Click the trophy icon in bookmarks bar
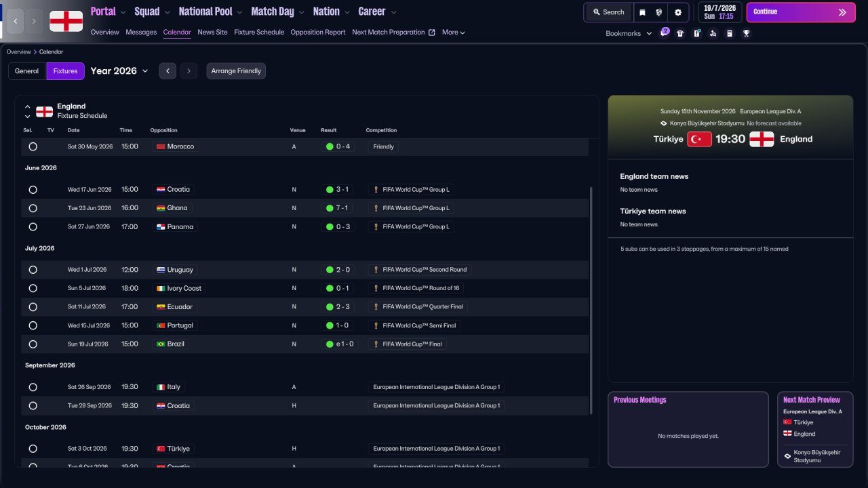 pyautogui.click(x=746, y=33)
